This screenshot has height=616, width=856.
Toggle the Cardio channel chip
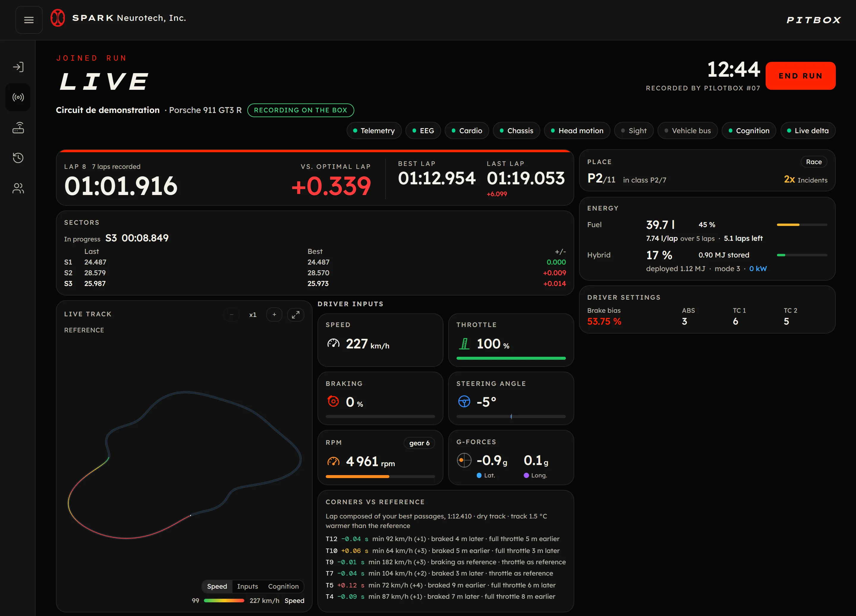point(467,131)
